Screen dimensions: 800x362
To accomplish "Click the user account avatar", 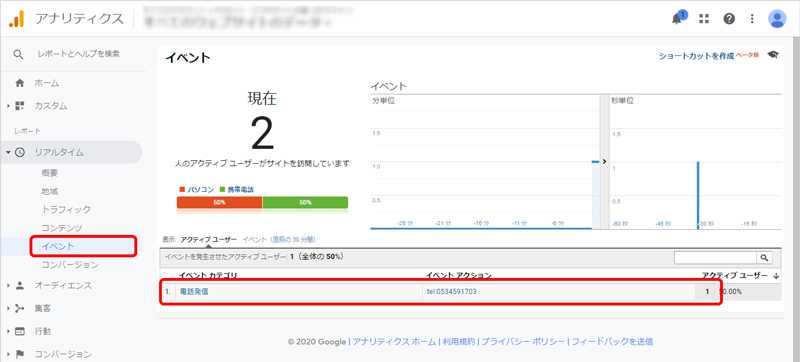I will [x=777, y=19].
